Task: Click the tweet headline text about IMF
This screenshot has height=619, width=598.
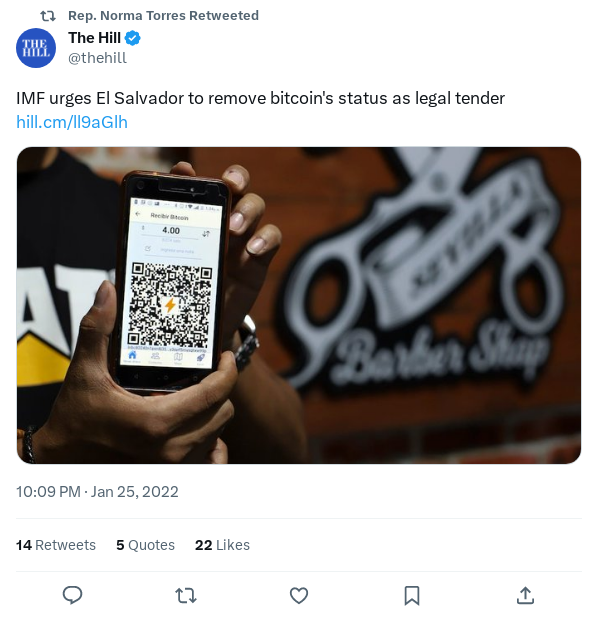Action: point(261,98)
